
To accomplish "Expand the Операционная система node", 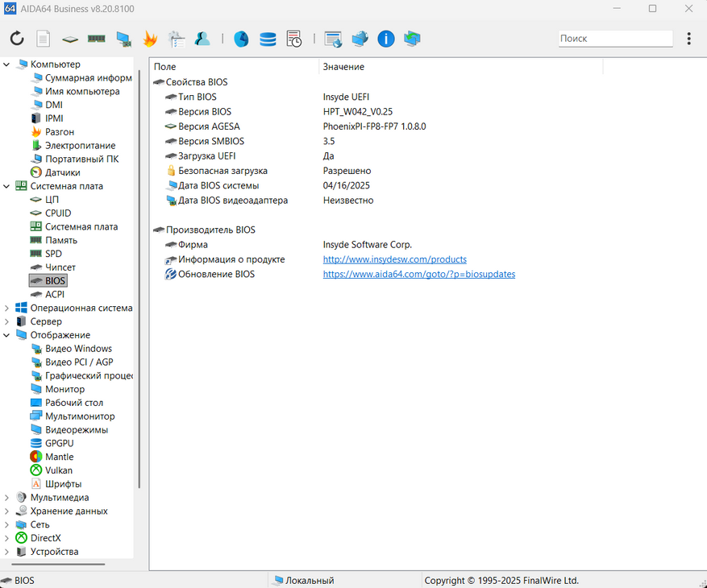I will click(x=6, y=308).
